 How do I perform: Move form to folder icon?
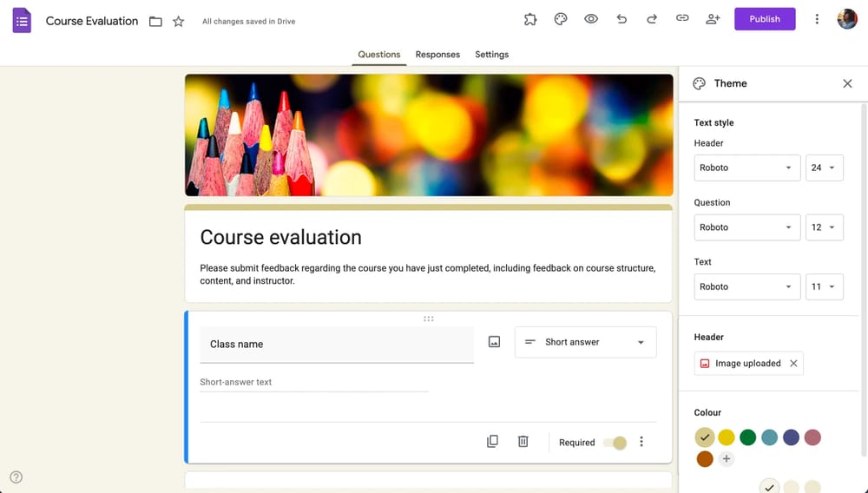(155, 22)
